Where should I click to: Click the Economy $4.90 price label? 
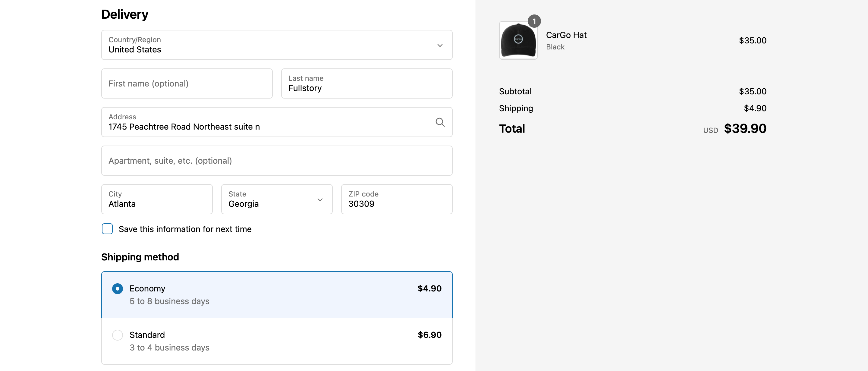point(429,288)
